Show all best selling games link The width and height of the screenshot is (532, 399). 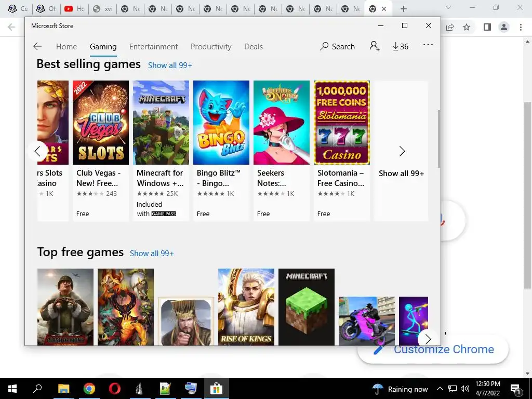pyautogui.click(x=170, y=65)
